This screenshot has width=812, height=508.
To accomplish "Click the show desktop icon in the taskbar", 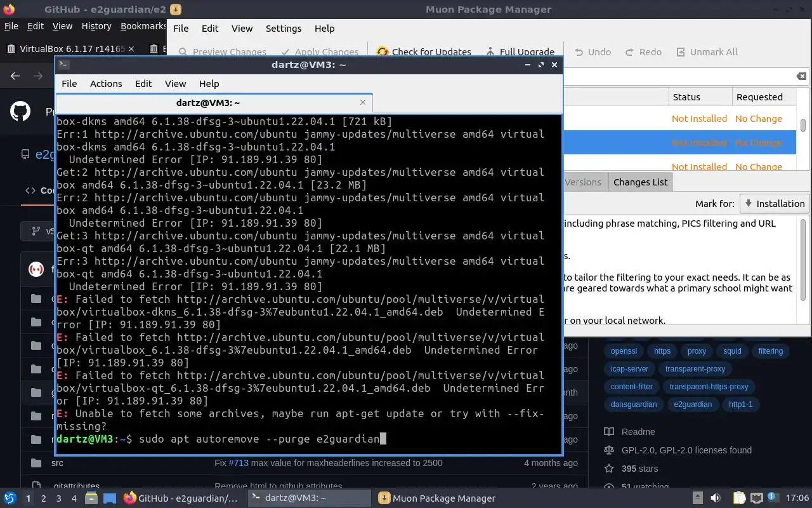I will point(110,498).
